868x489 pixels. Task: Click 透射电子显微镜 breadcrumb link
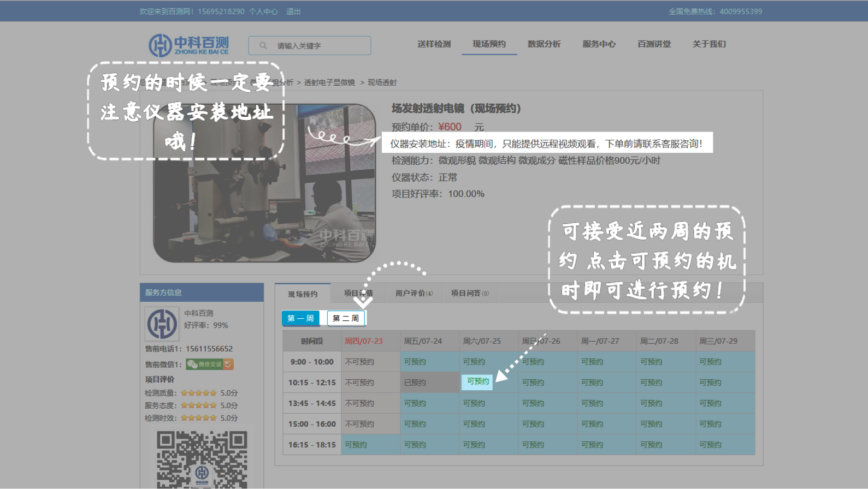point(329,82)
